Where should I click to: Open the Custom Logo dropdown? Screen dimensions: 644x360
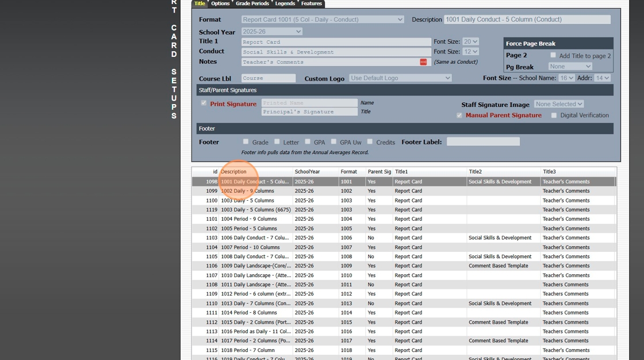point(400,78)
